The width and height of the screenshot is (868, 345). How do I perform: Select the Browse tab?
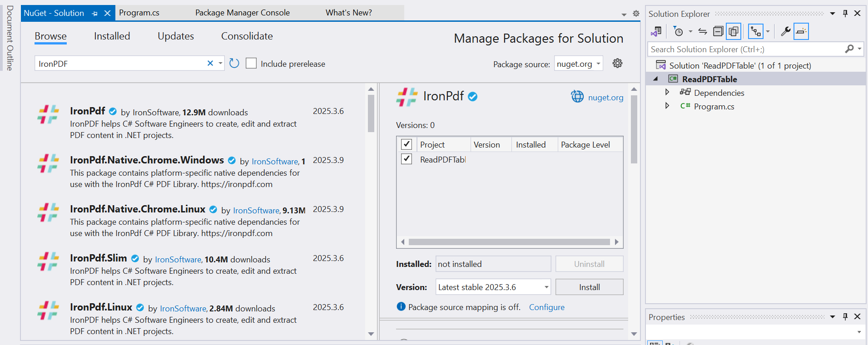click(50, 36)
